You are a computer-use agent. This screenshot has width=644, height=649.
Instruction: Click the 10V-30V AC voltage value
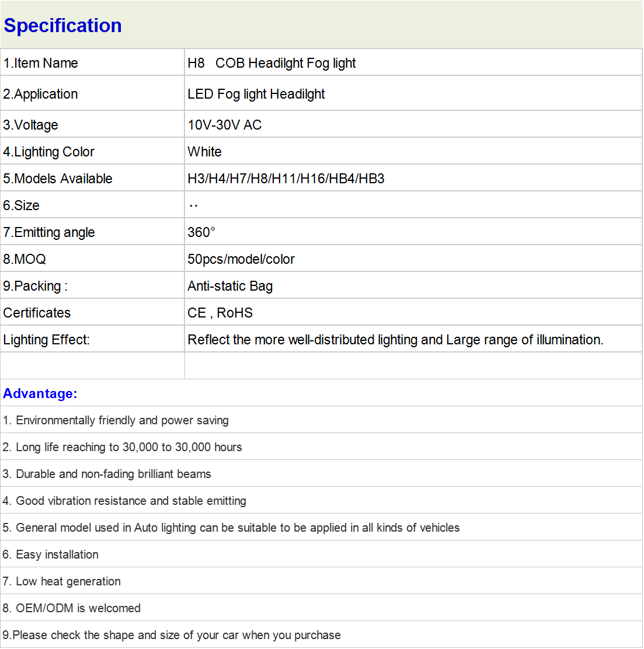click(x=224, y=124)
